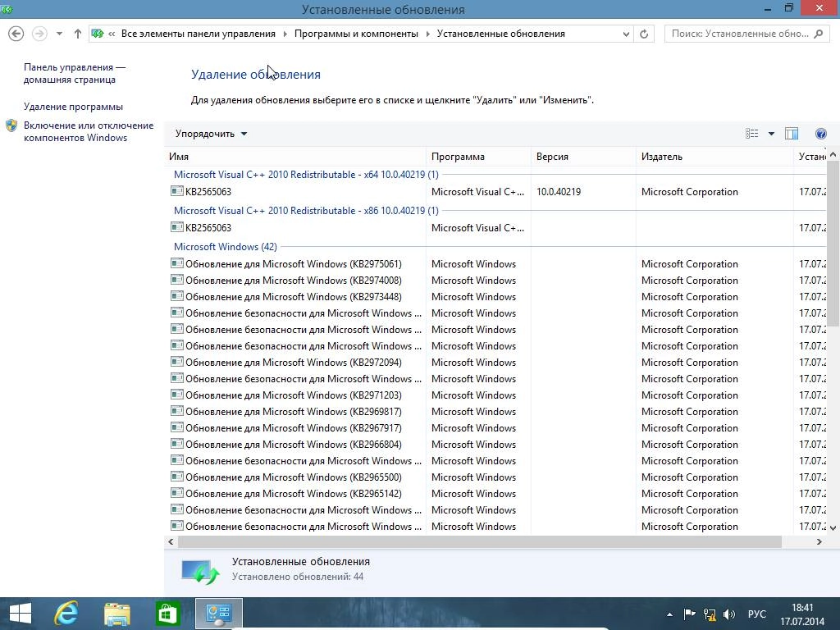Expand chevron after 'Программы и компоненты' breadcrumb
Image resolution: width=840 pixels, height=630 pixels.
pos(427,34)
